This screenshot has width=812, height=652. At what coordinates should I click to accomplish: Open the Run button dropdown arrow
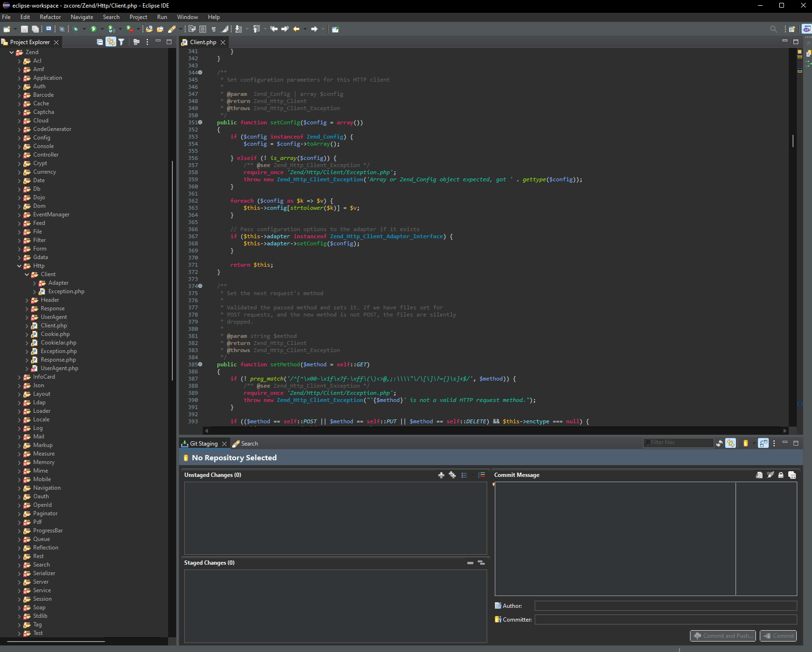point(102,29)
